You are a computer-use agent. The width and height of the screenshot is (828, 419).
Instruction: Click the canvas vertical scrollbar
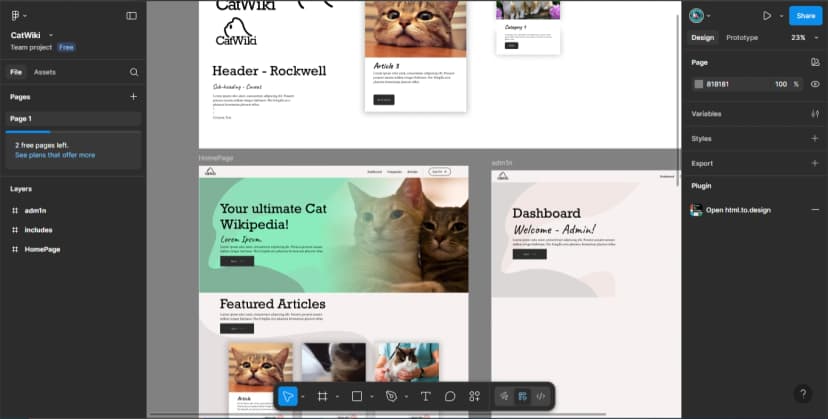(x=678, y=100)
